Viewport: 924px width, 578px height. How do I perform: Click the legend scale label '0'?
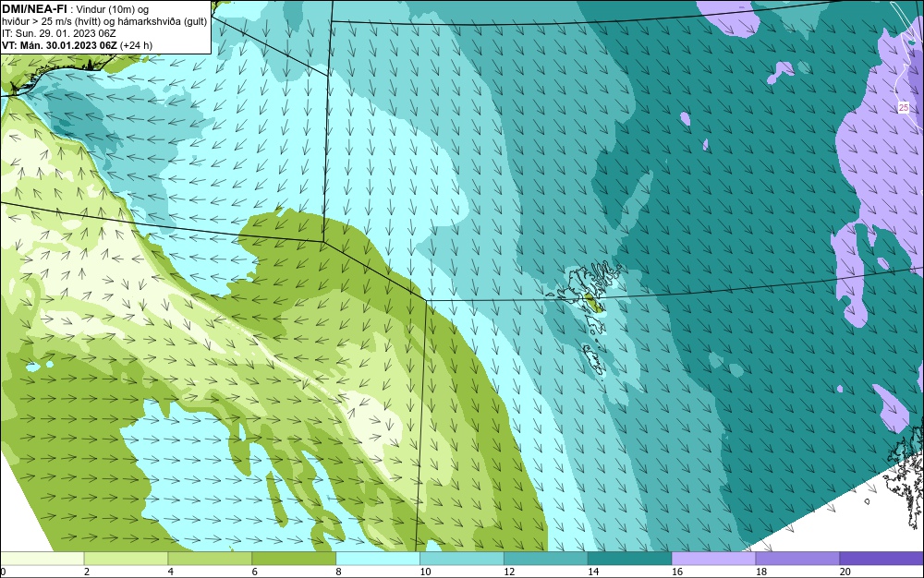(3, 572)
